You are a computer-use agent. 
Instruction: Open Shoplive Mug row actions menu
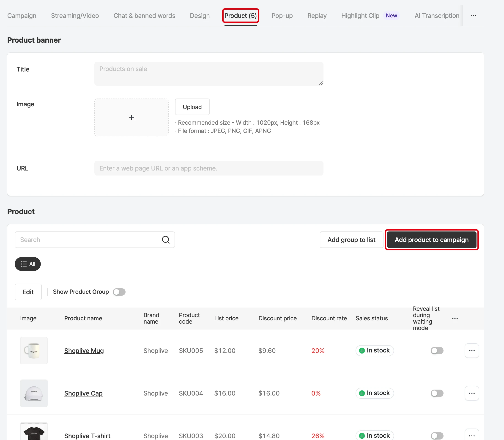[x=472, y=351]
